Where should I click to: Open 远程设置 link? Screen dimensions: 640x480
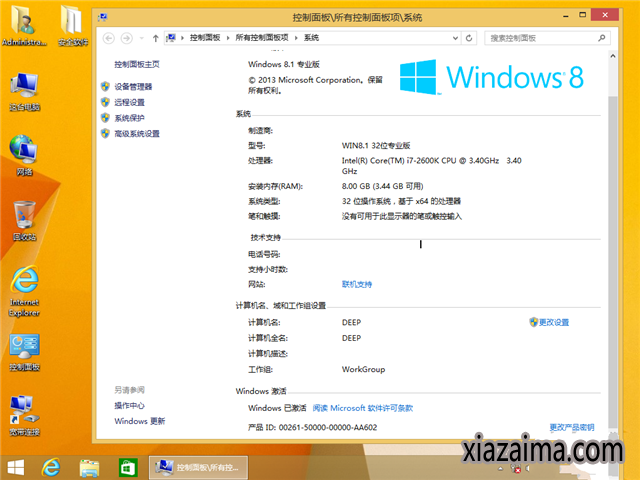[x=129, y=102]
